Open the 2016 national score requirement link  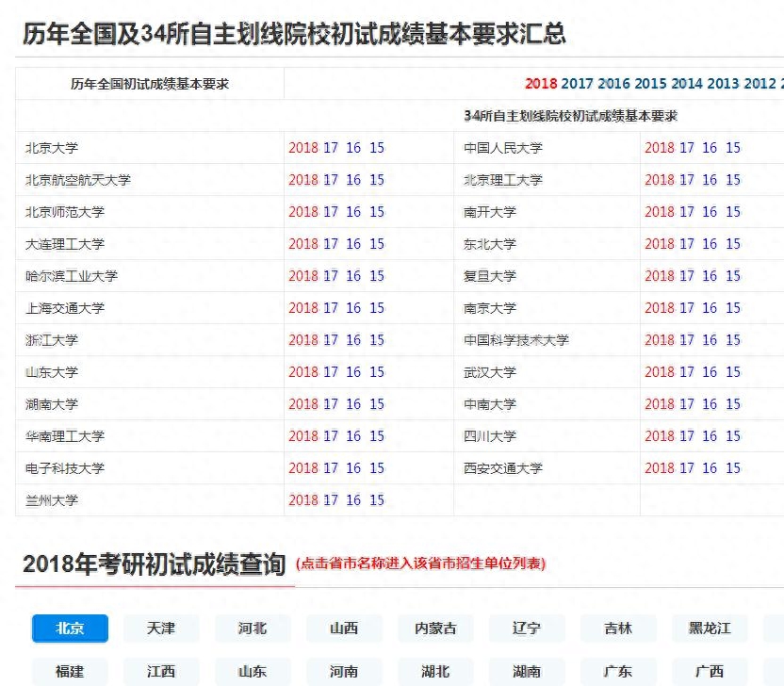(614, 84)
